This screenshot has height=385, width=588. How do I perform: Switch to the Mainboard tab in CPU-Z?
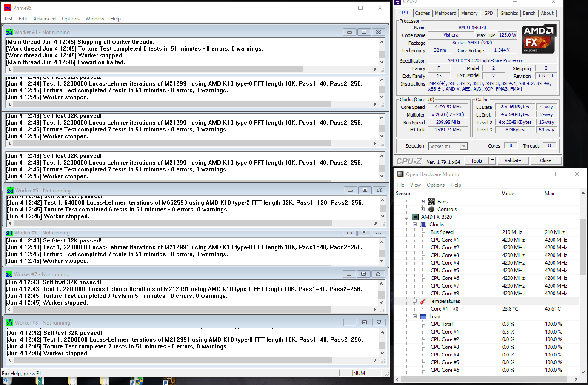(445, 13)
